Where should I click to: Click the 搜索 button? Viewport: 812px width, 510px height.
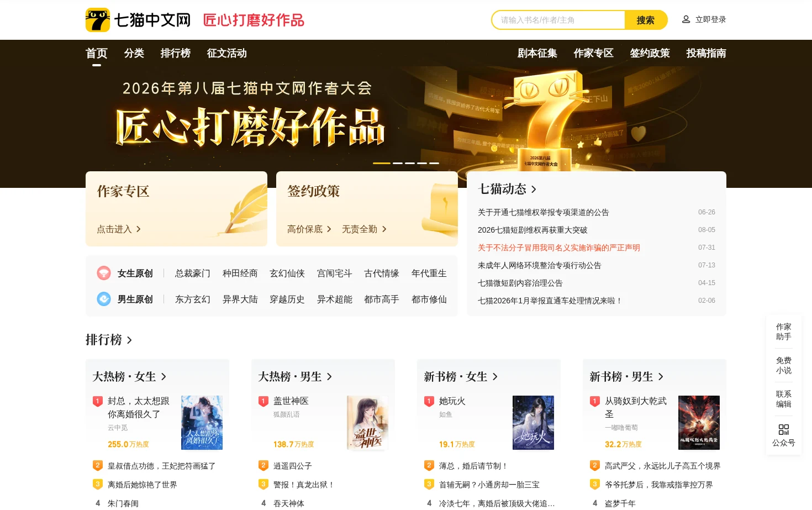pyautogui.click(x=646, y=20)
